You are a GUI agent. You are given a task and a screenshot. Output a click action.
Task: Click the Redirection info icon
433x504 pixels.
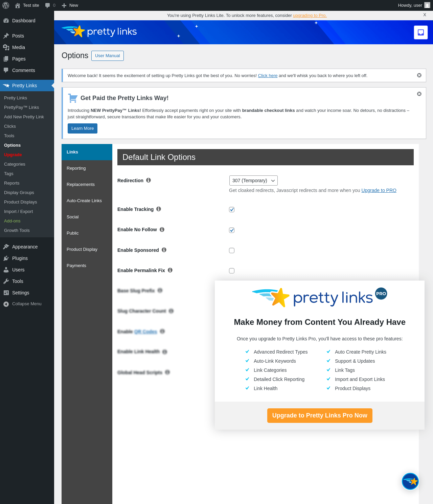[149, 180]
